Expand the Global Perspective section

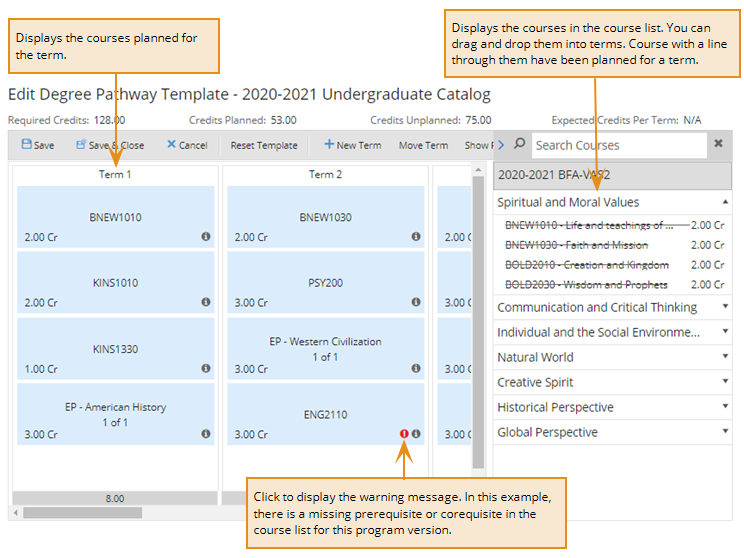(x=725, y=432)
